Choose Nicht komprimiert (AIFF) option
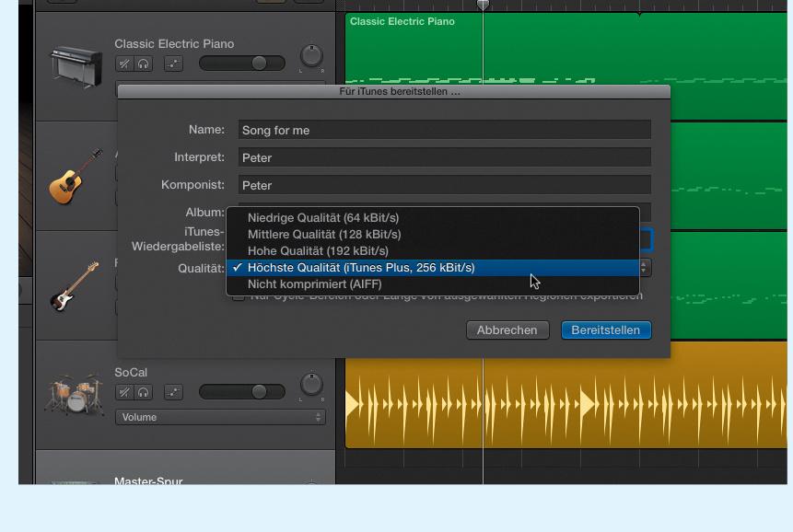The image size is (793, 532). click(x=433, y=284)
